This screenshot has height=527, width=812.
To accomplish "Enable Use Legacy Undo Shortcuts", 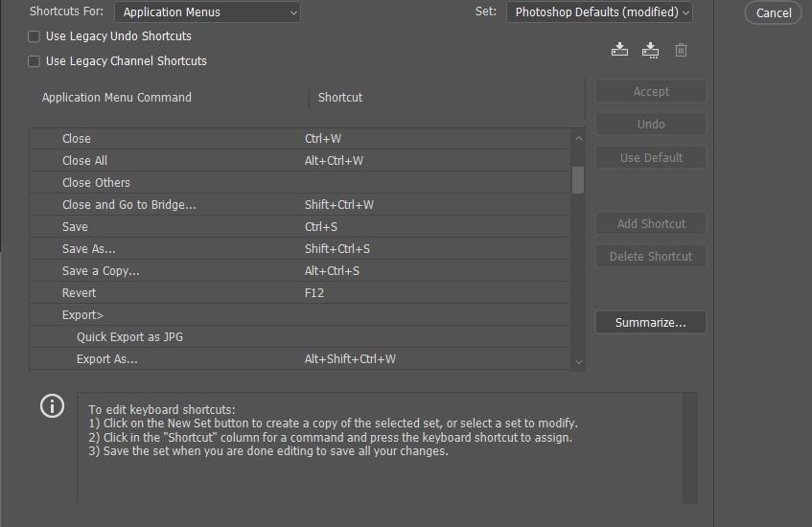I will [34, 36].
